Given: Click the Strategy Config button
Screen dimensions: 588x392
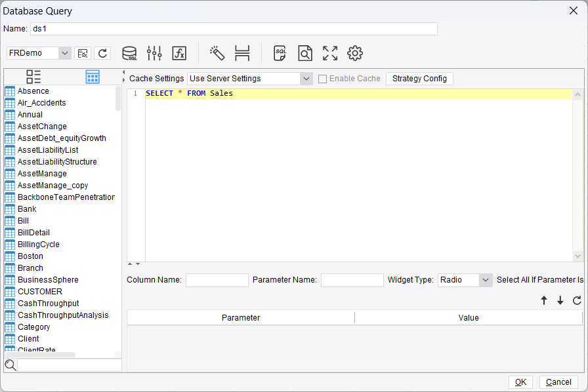Looking at the screenshot, I should point(419,78).
